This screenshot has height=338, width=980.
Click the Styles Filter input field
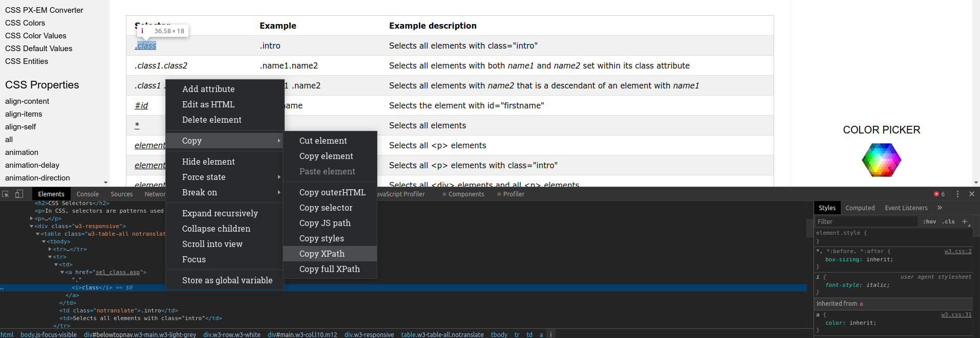865,221
